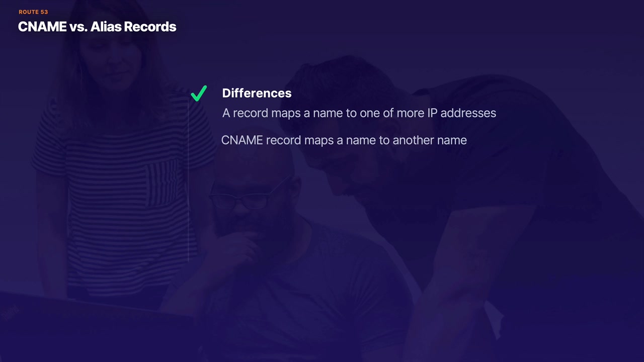Click the CNAME record maps a name line
The image size is (644, 362).
point(344,140)
